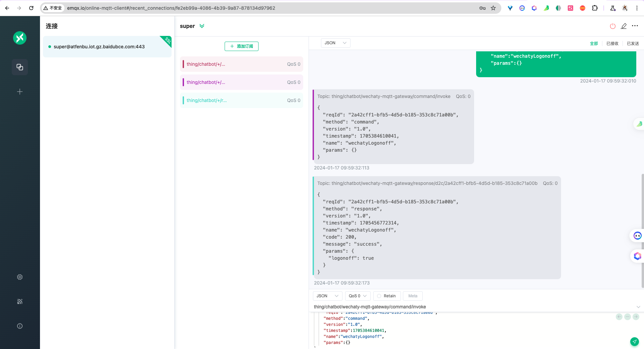The width and height of the screenshot is (644, 349).
Task: Open the saved passwords key icon
Action: pyautogui.click(x=482, y=8)
